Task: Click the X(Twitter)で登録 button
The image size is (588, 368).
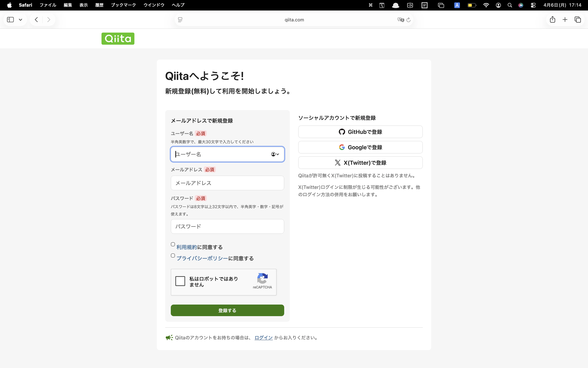Action: (360, 163)
